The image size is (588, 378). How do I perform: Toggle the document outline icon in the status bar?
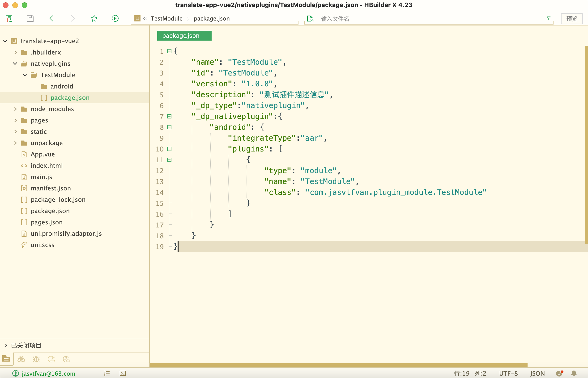pyautogui.click(x=107, y=373)
